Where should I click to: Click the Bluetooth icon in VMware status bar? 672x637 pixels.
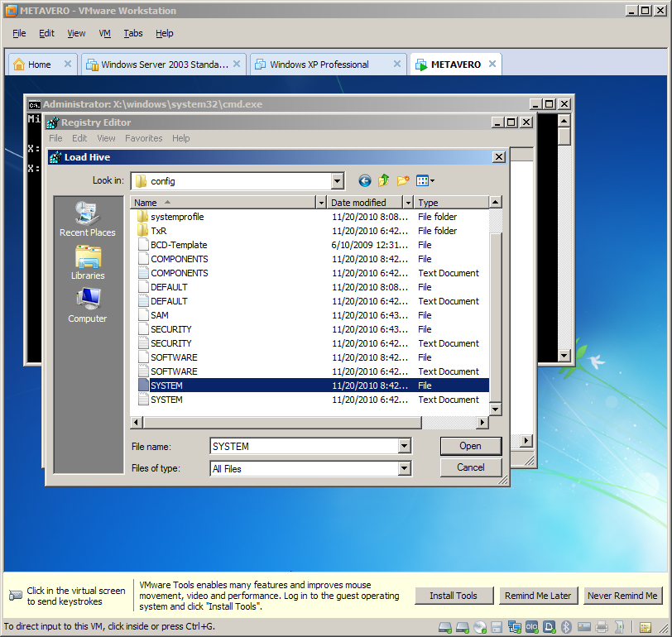click(567, 626)
